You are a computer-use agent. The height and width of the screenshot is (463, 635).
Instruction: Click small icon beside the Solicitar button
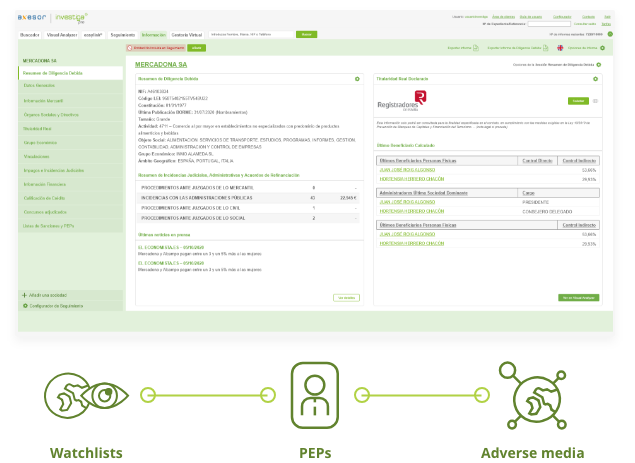click(x=595, y=101)
